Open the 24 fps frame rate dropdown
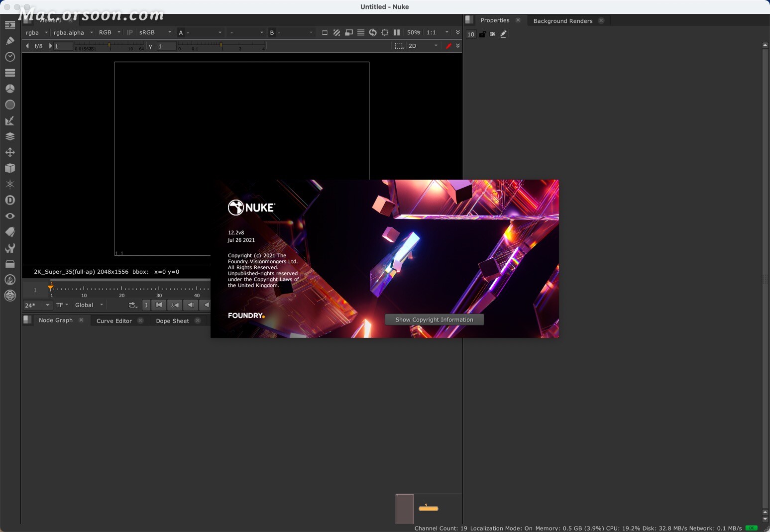Viewport: 770px width, 532px height. click(x=37, y=305)
